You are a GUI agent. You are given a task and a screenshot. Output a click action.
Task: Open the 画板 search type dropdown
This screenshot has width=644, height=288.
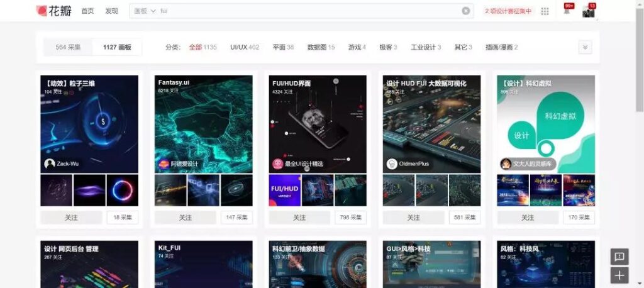tap(145, 11)
